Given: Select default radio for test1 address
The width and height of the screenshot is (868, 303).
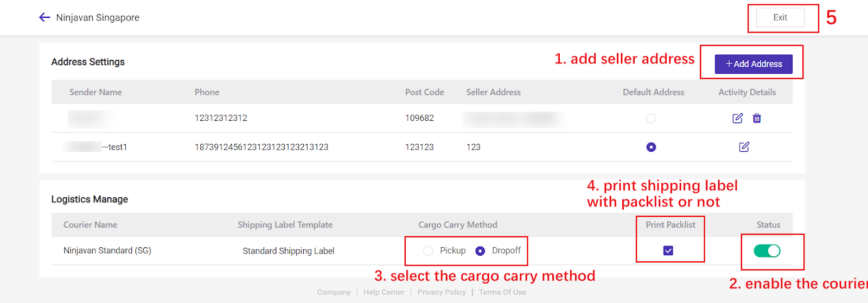Looking at the screenshot, I should tap(651, 147).
